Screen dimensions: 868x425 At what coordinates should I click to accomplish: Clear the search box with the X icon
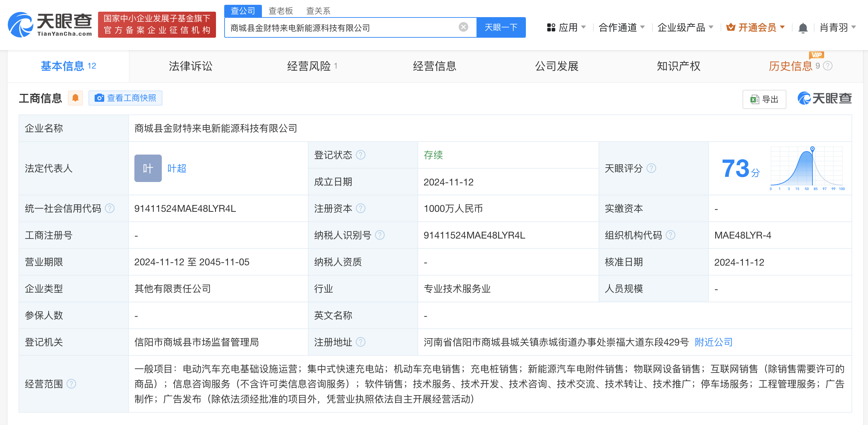pyautogui.click(x=463, y=26)
